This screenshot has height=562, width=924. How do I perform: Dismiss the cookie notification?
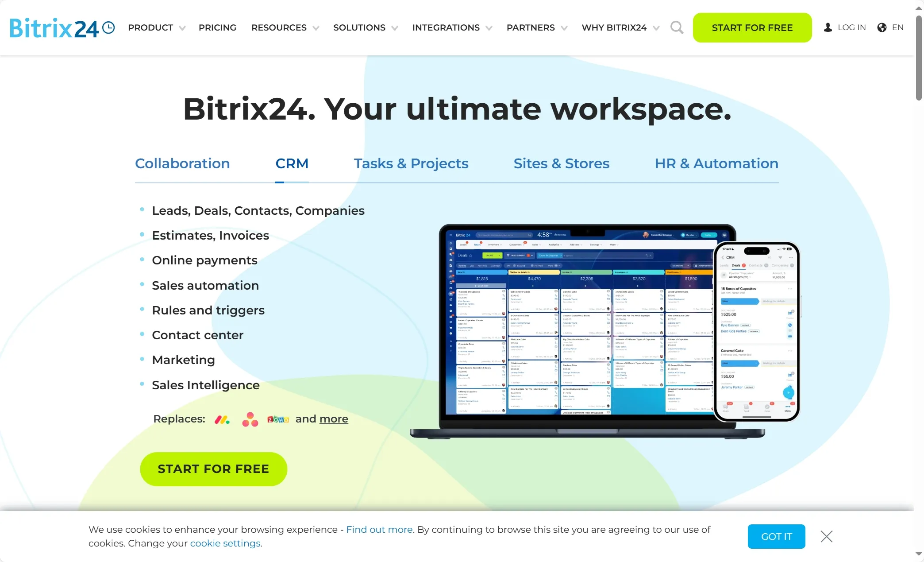pyautogui.click(x=826, y=536)
